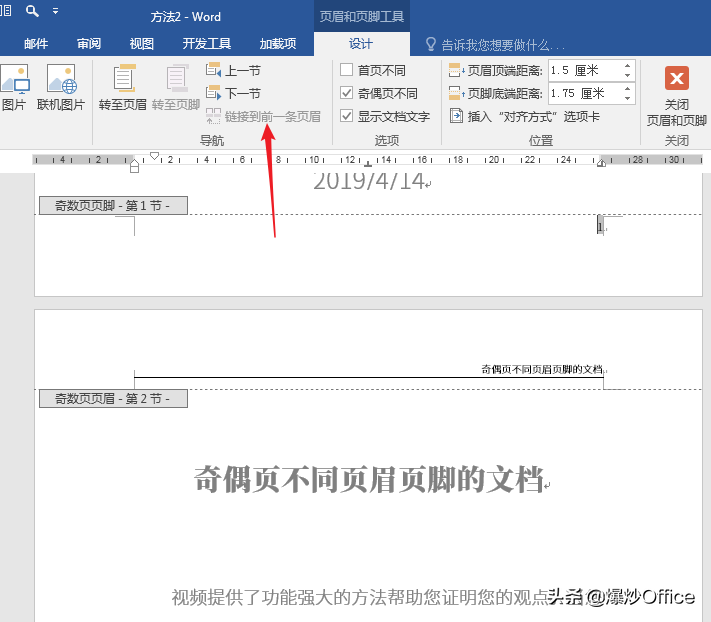Open the View (视图) tab

141,44
